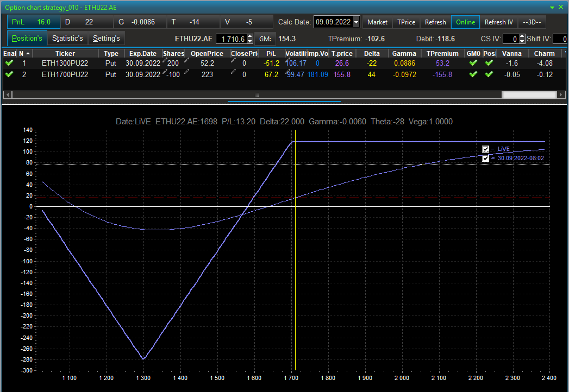The image size is (569, 392).
Task: Click the Calc Date field 09.09.2022
Action: [333, 22]
